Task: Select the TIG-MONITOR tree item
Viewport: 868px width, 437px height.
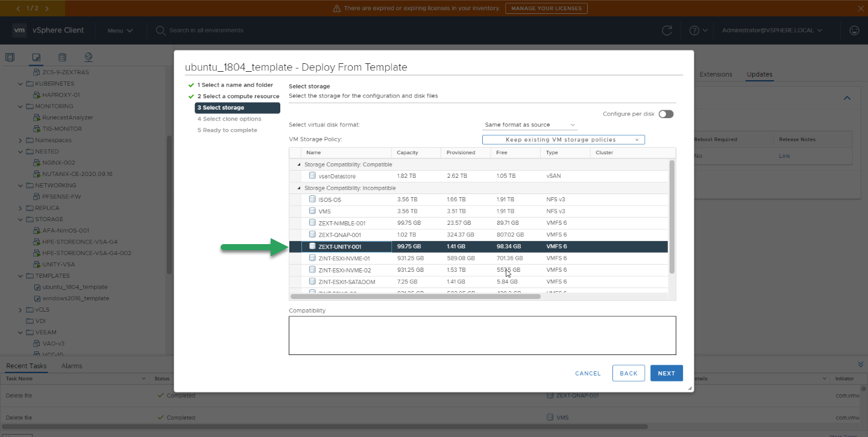Action: tap(62, 129)
